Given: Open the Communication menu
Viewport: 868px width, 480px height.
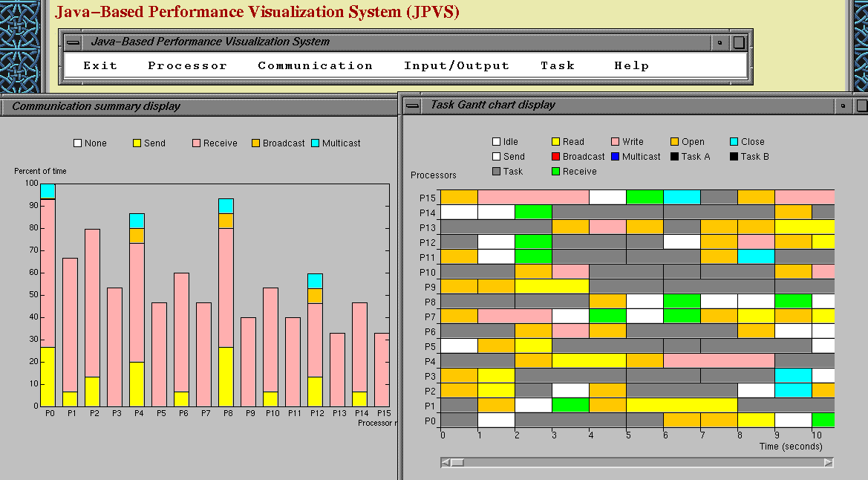Looking at the screenshot, I should click(x=315, y=65).
